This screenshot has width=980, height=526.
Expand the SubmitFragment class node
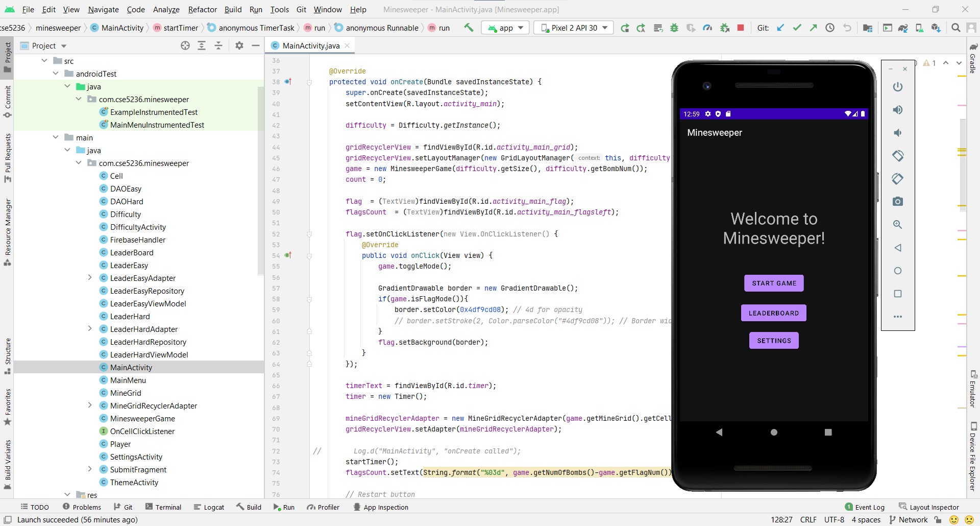[x=90, y=469]
